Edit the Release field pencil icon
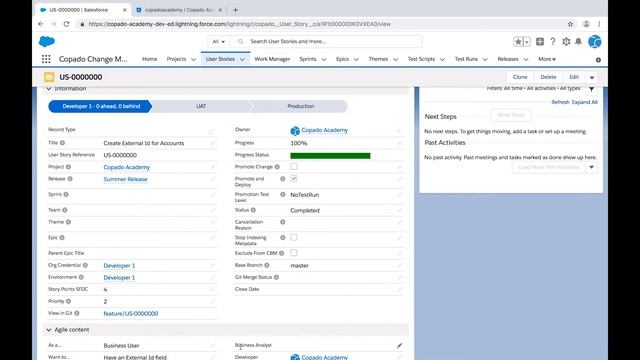 coord(212,179)
